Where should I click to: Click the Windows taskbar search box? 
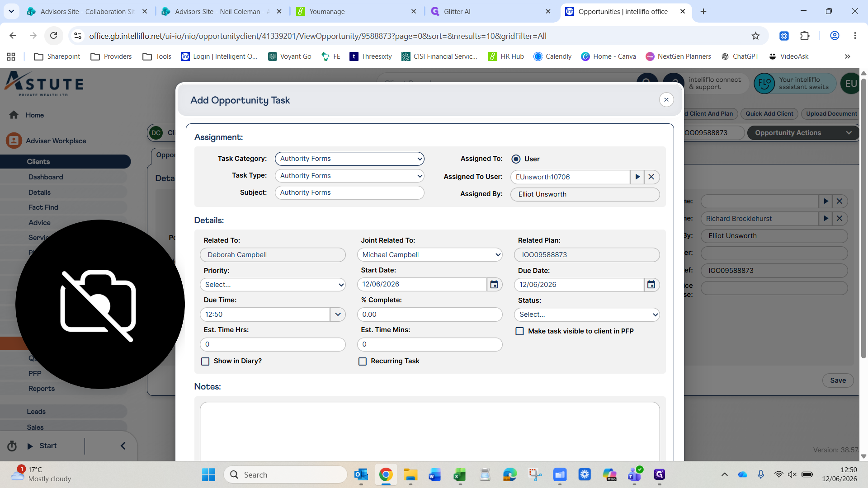point(286,474)
